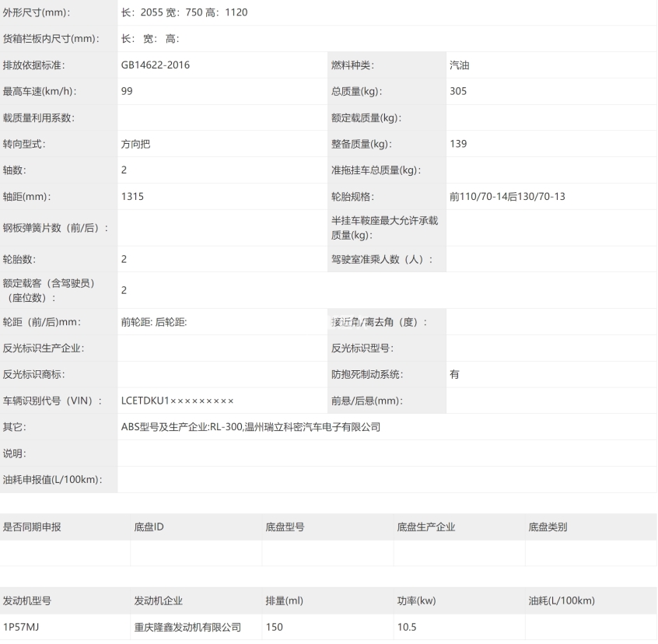Select the 额定载质量(kg) label

click(x=366, y=118)
